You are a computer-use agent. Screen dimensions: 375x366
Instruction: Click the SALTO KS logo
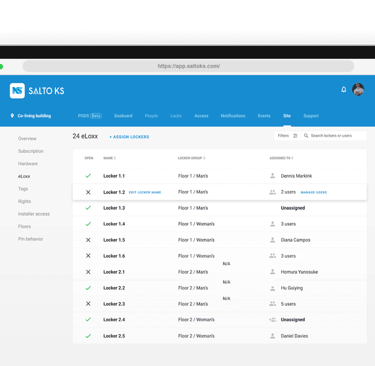pyautogui.click(x=37, y=91)
